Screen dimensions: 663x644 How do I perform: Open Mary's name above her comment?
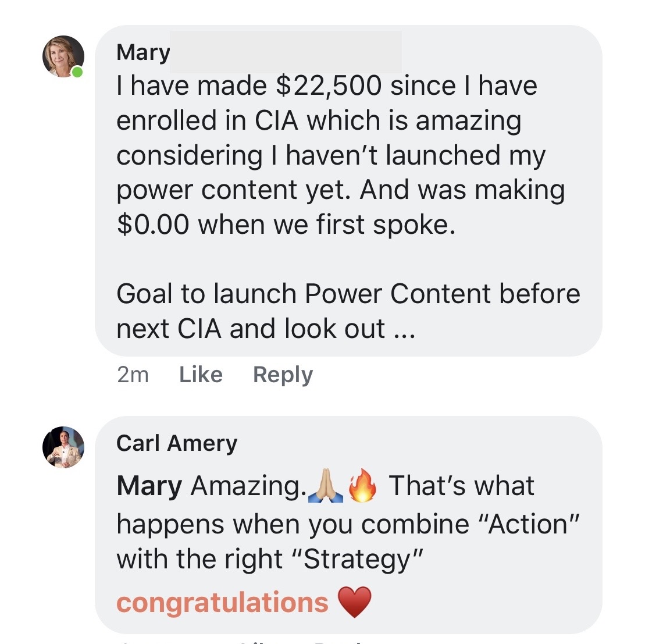click(143, 52)
